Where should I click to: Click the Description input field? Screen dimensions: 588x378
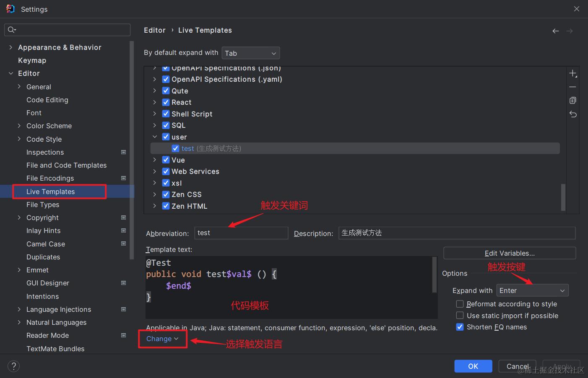pyautogui.click(x=457, y=233)
